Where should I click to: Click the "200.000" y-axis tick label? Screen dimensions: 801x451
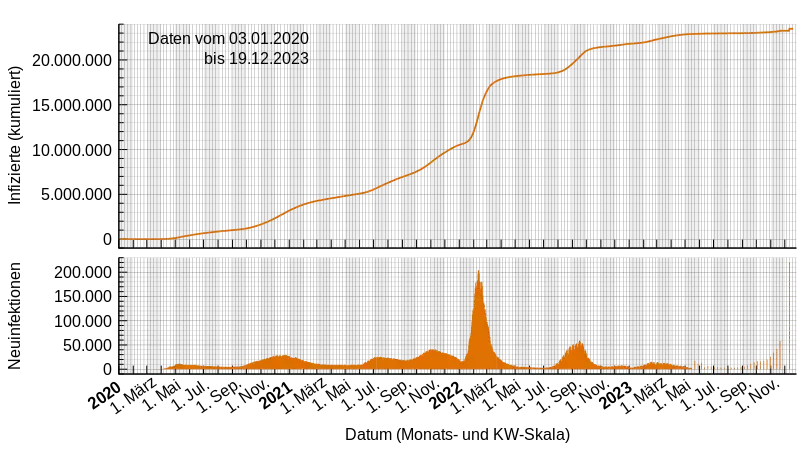pyautogui.click(x=83, y=272)
